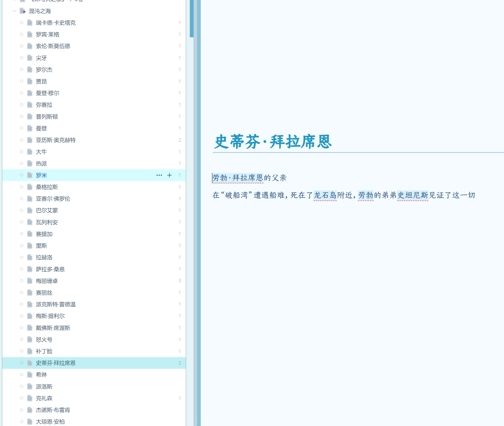
Task: Collapse the 混沌之海 notebook chevron
Action: pos(14,11)
